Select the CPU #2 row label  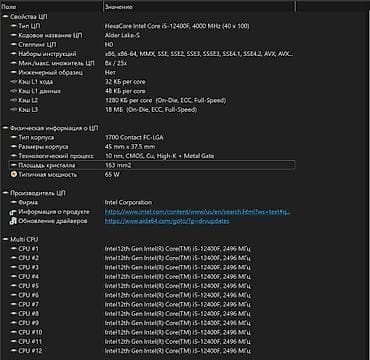coord(29,258)
